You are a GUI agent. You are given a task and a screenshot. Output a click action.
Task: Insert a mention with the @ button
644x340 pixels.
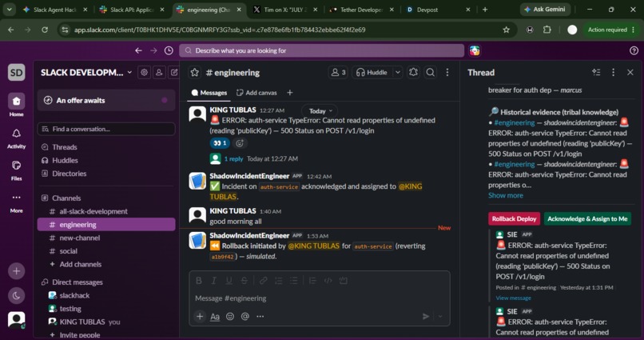245,316
